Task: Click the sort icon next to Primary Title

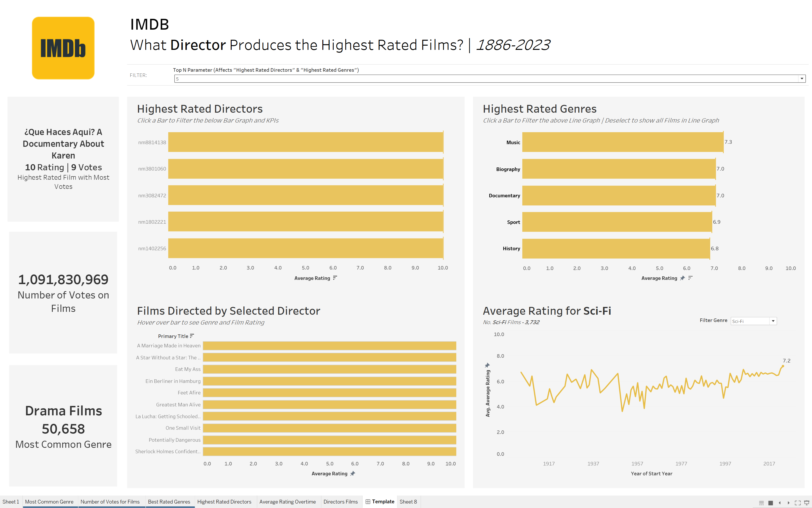Action: tap(192, 336)
